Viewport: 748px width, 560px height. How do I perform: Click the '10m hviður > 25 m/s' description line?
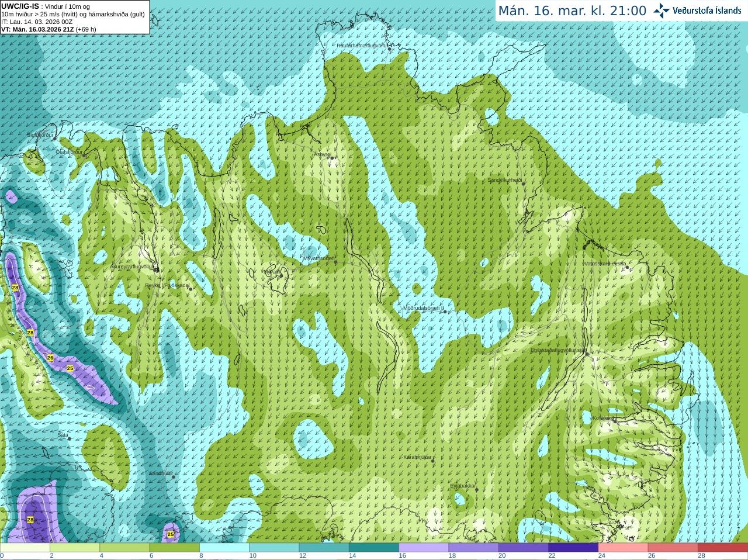[73, 14]
